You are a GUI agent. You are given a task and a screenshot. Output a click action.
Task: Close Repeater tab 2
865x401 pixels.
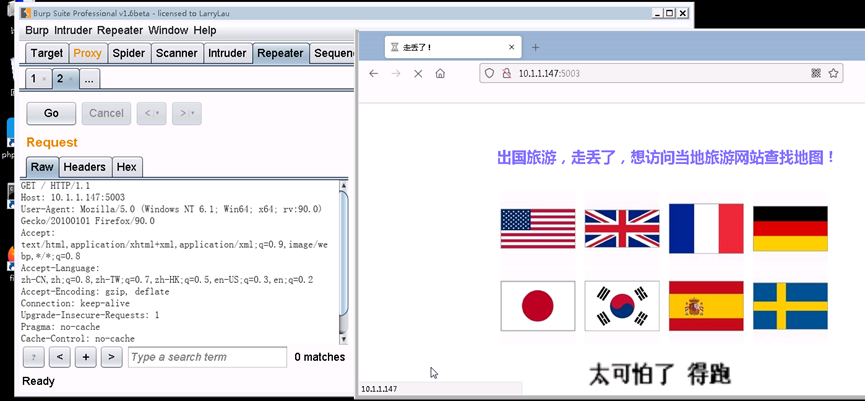(71, 79)
